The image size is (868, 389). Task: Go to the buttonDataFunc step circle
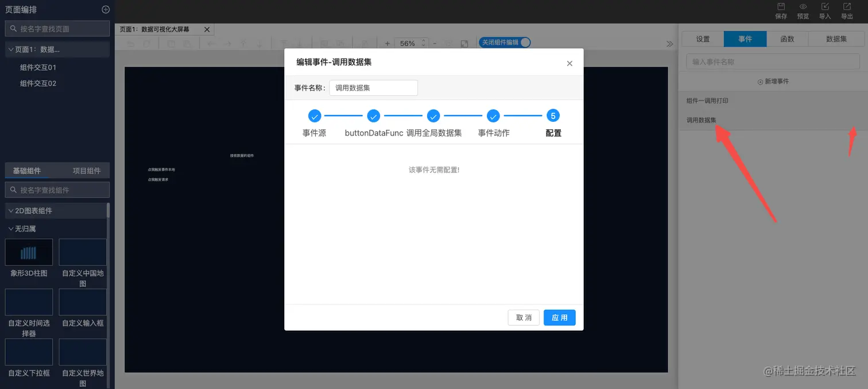(374, 116)
